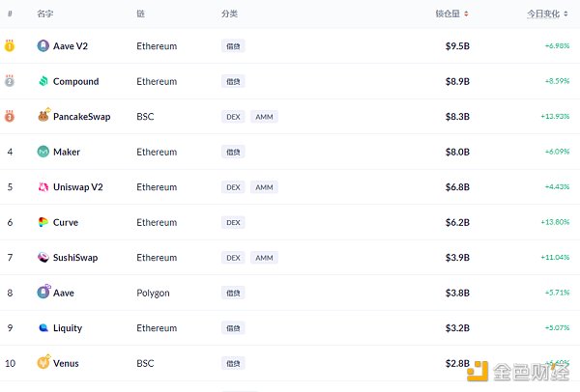Click the Liquity logo icon

pyautogui.click(x=43, y=327)
